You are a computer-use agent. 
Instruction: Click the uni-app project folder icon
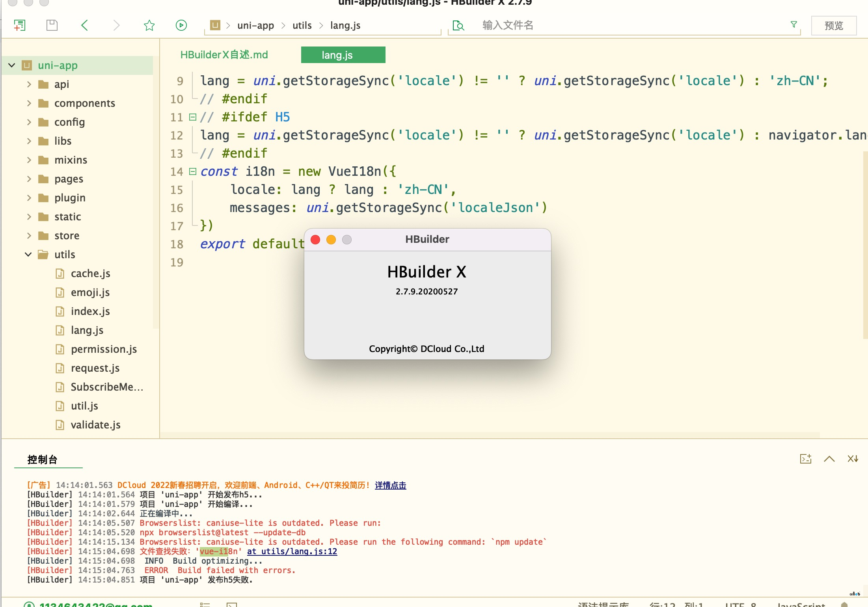(27, 65)
